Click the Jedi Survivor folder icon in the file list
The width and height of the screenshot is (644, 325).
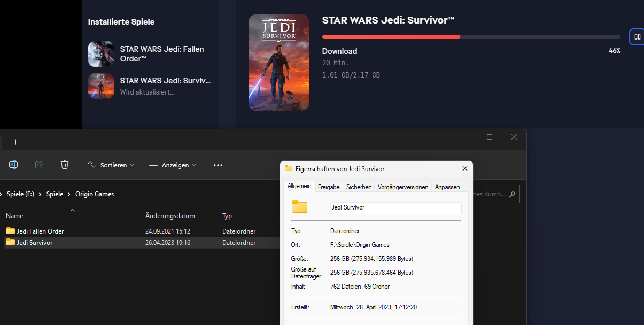pos(11,242)
